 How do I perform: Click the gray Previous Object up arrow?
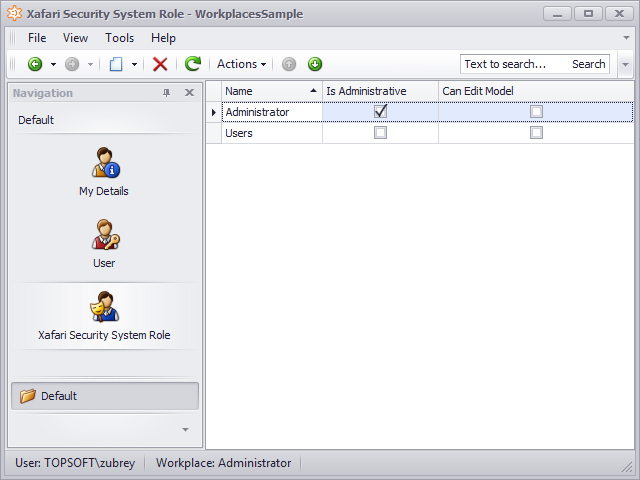tap(289, 64)
